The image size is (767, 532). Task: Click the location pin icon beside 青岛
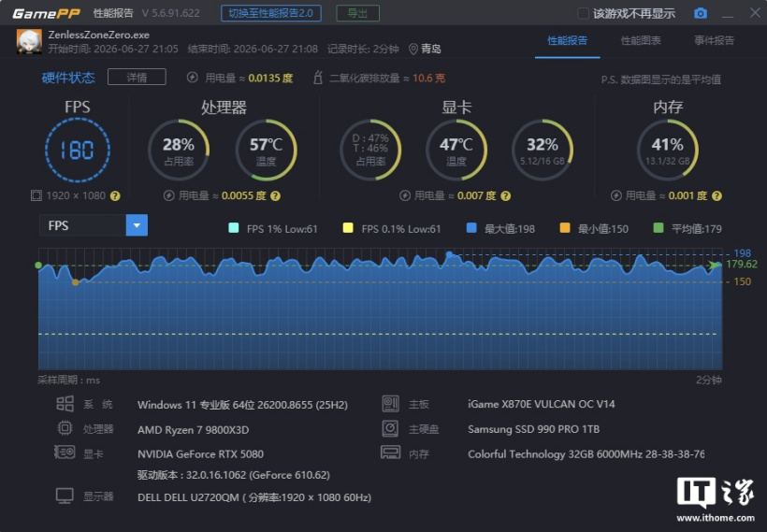pos(412,49)
